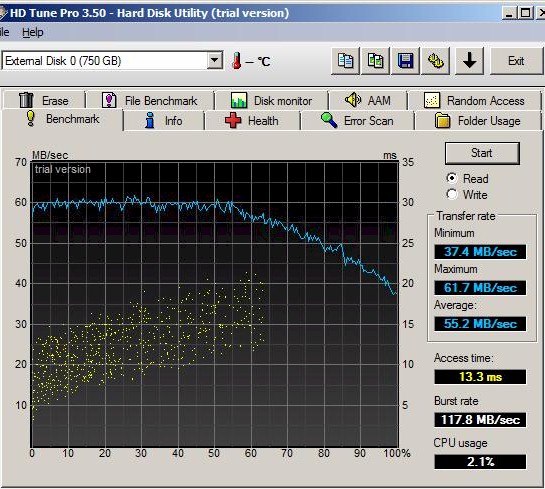The width and height of the screenshot is (545, 489).
Task: Click the AAM speaker tab
Action: click(x=368, y=100)
